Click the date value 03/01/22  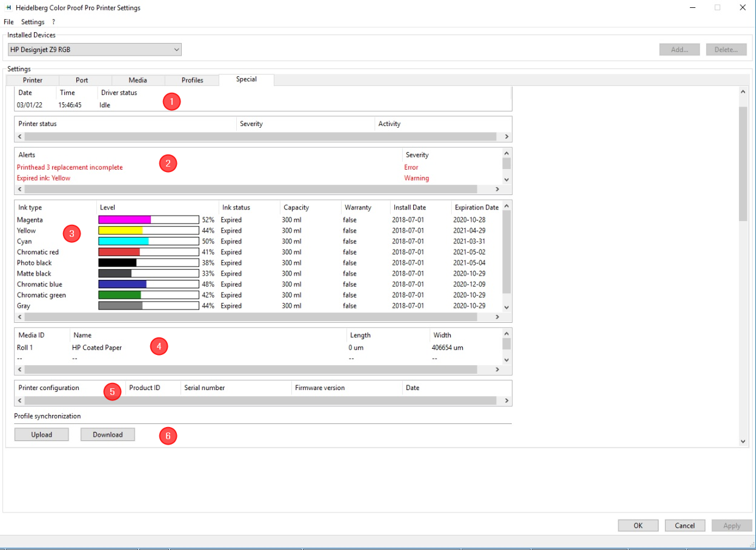point(30,105)
